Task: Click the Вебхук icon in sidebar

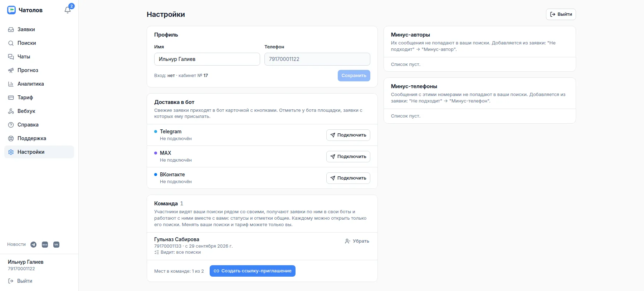Action: [x=11, y=111]
